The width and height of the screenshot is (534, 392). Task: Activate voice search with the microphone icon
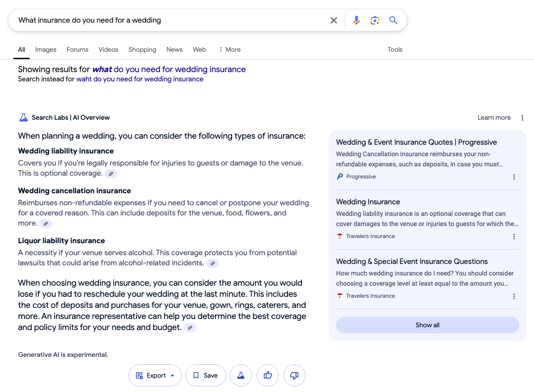(356, 20)
